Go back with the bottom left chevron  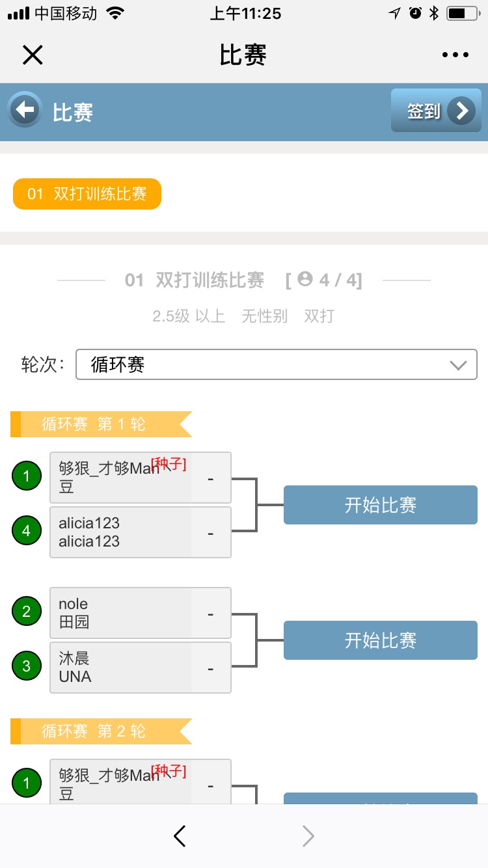point(180,836)
